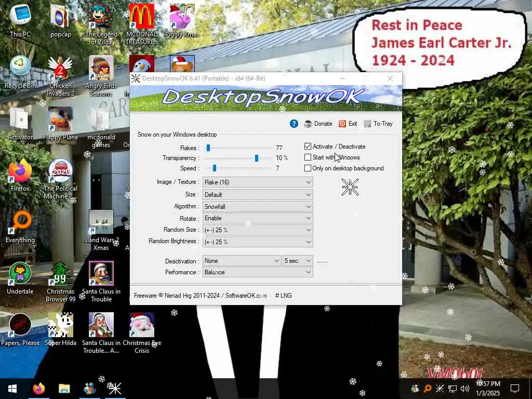The width and height of the screenshot is (532, 399).
Task: Select the Papers, Please shortcut
Action: [x=20, y=330]
